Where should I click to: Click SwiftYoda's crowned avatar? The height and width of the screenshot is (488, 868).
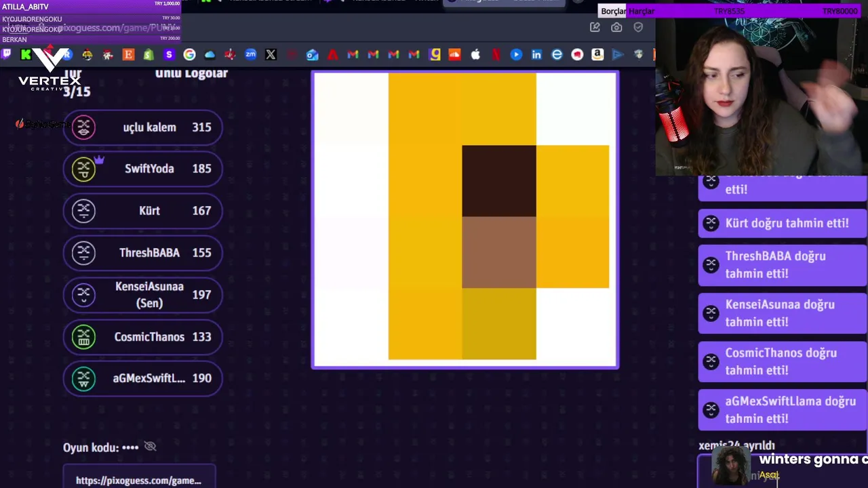(x=83, y=169)
